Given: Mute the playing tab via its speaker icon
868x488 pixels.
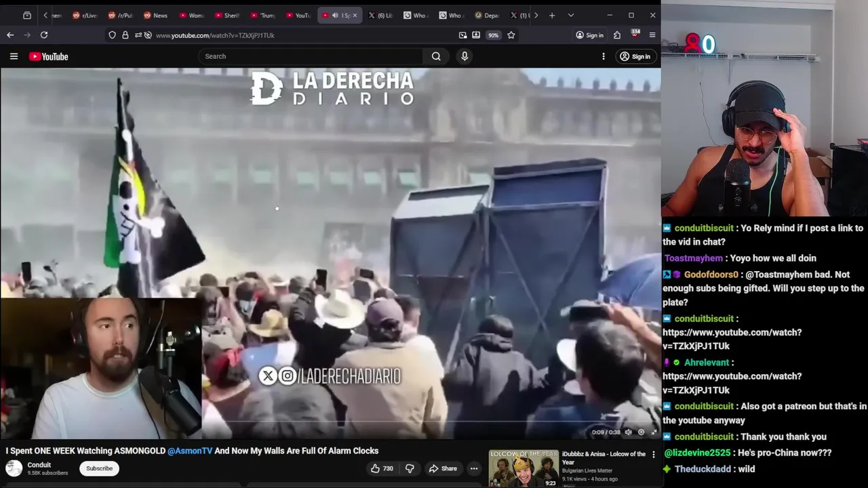Looking at the screenshot, I should click(335, 15).
